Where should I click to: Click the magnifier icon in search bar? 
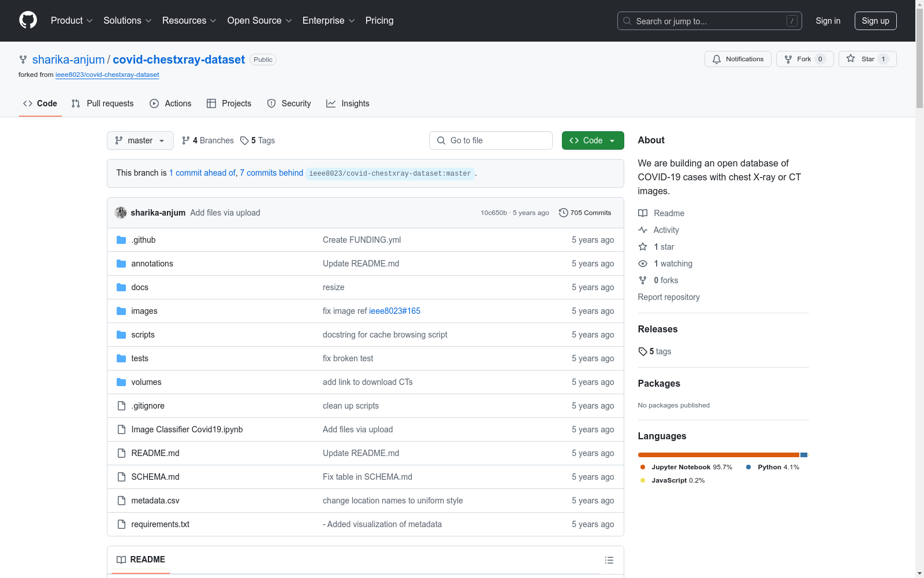point(627,21)
